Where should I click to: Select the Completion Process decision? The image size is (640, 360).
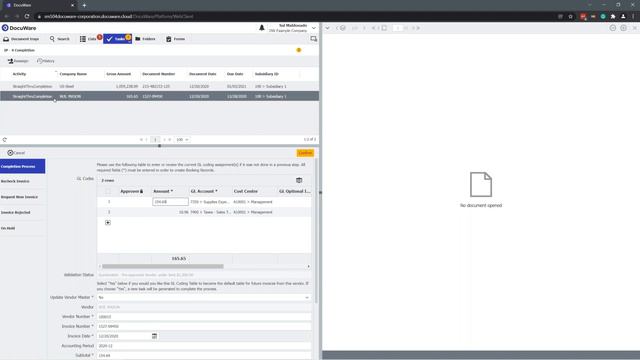coord(22,167)
